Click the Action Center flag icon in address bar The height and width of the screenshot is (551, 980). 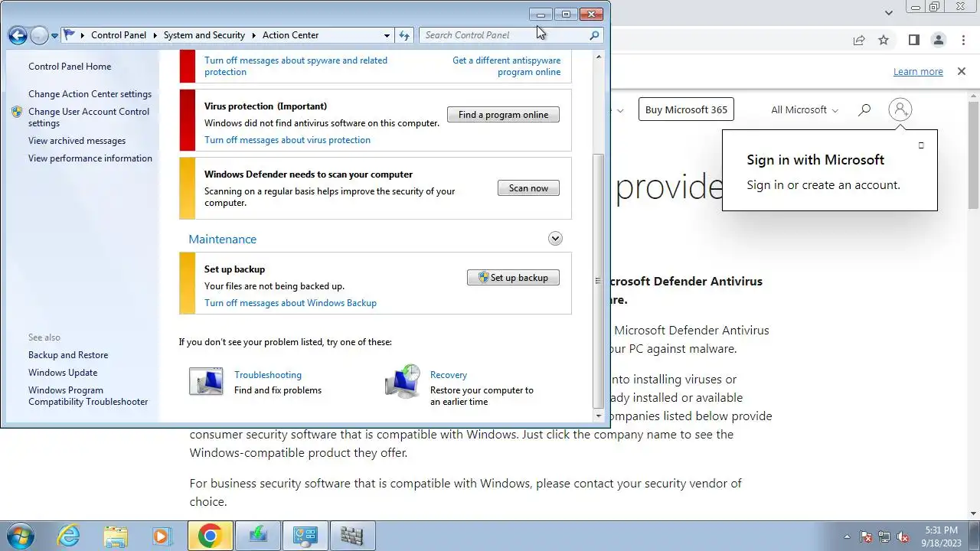70,34
